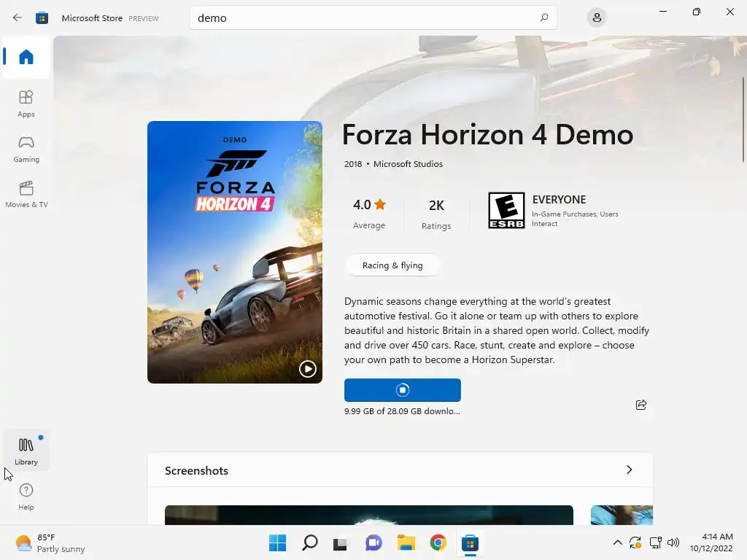
Task: Open the partially visible second screenshot
Action: (622, 516)
